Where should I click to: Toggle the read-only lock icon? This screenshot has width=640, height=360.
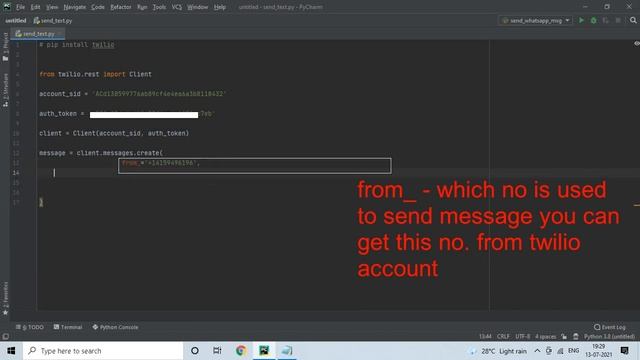564,336
